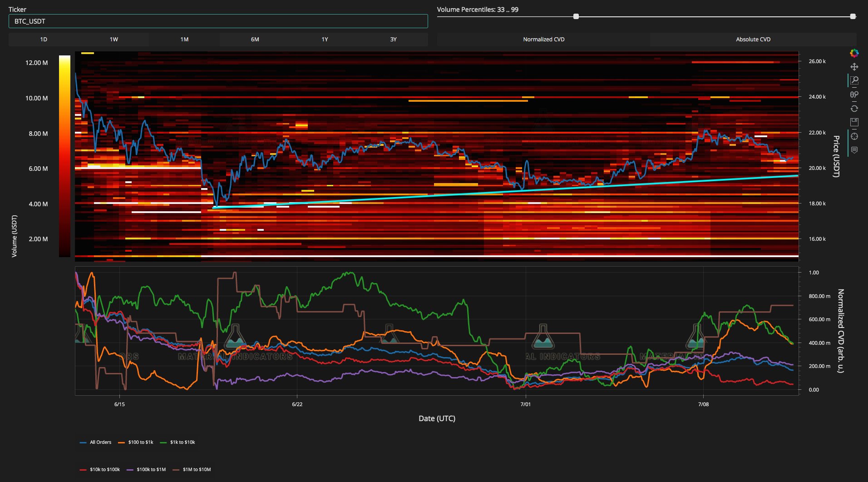
Task: Click the BTC_USDT ticker input field
Action: pyautogui.click(x=218, y=21)
